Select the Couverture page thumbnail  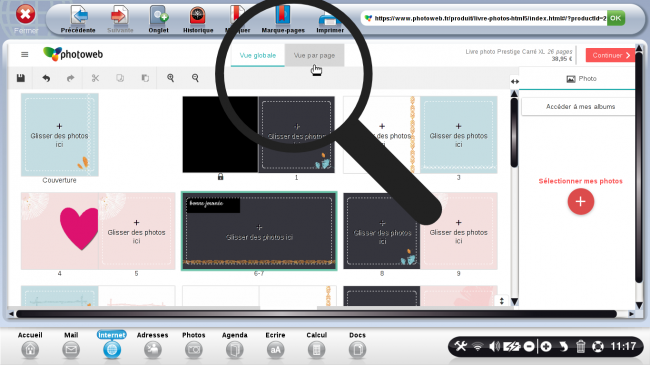click(60, 135)
